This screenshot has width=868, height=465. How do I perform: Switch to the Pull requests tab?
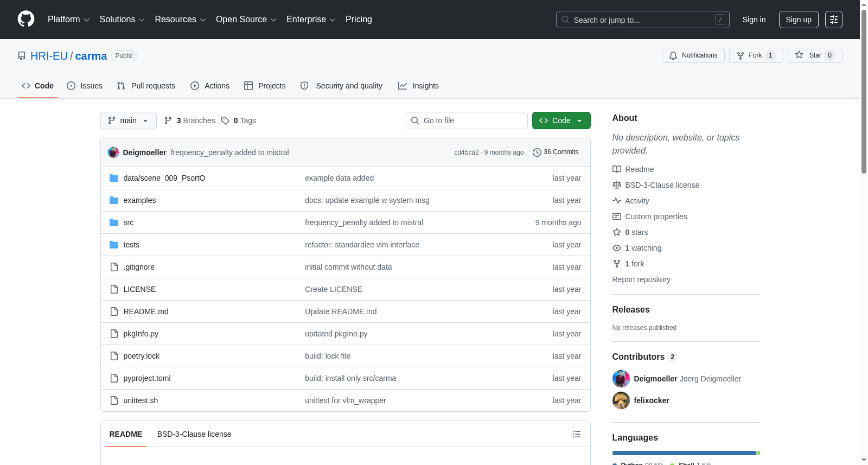point(146,86)
